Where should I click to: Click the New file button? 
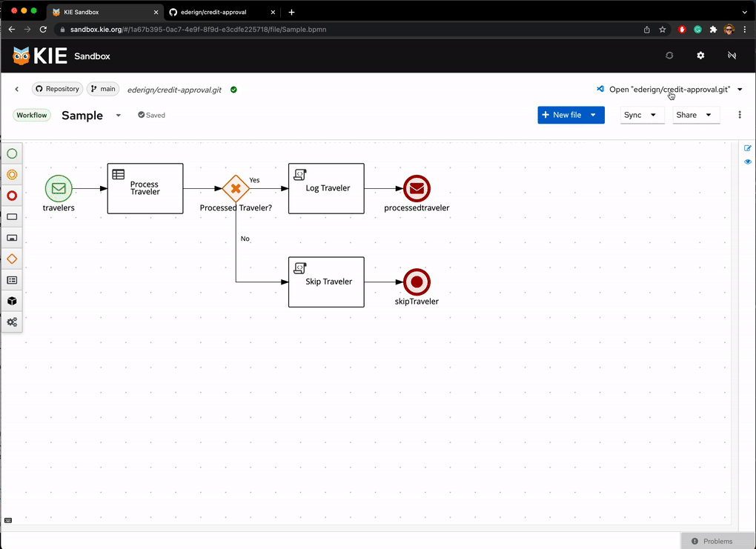point(562,115)
